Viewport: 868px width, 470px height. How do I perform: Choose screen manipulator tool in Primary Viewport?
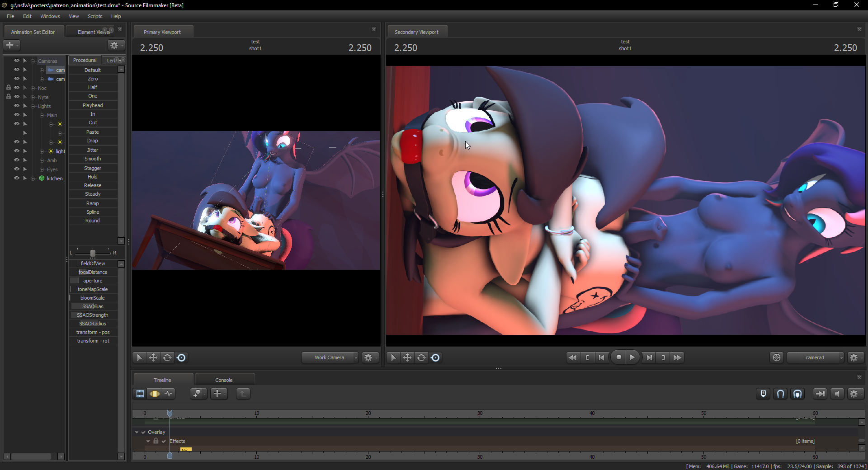pos(181,357)
